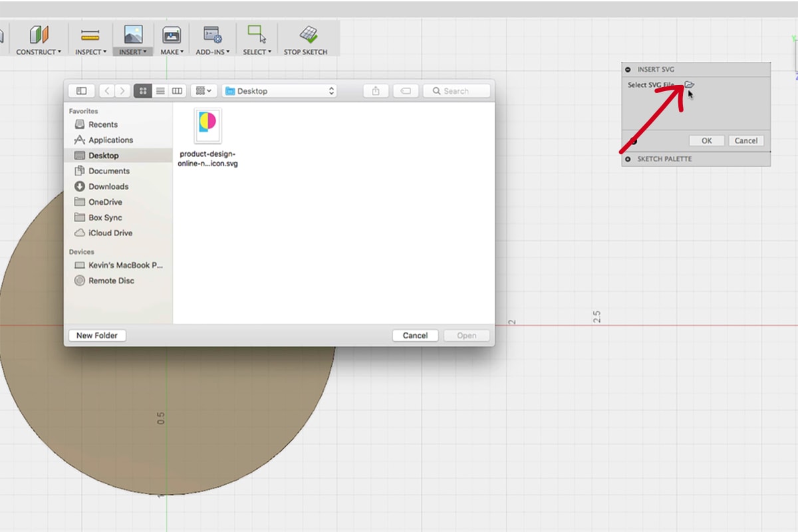This screenshot has height=532, width=798.
Task: Select iCloud Drive in sidebar
Action: click(118, 233)
